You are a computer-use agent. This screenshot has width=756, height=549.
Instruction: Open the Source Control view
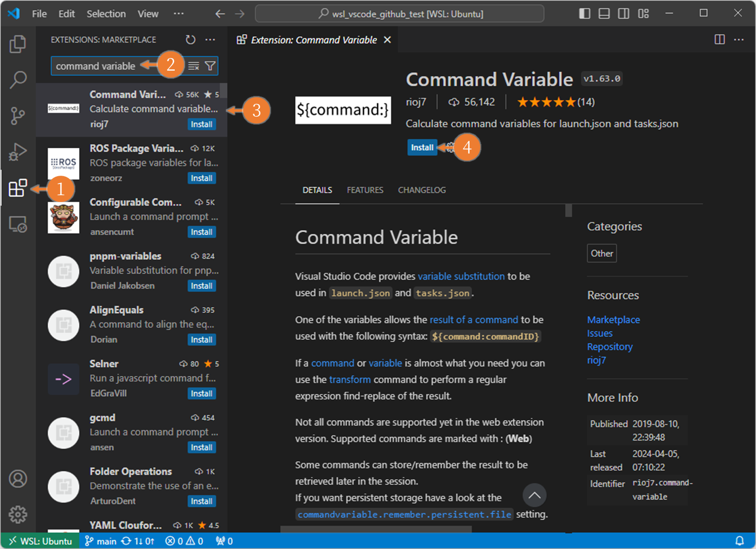[x=18, y=116]
